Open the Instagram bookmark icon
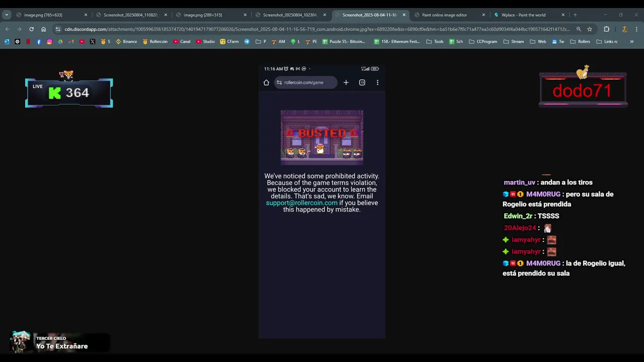The height and width of the screenshot is (362, 644). (x=49, y=42)
